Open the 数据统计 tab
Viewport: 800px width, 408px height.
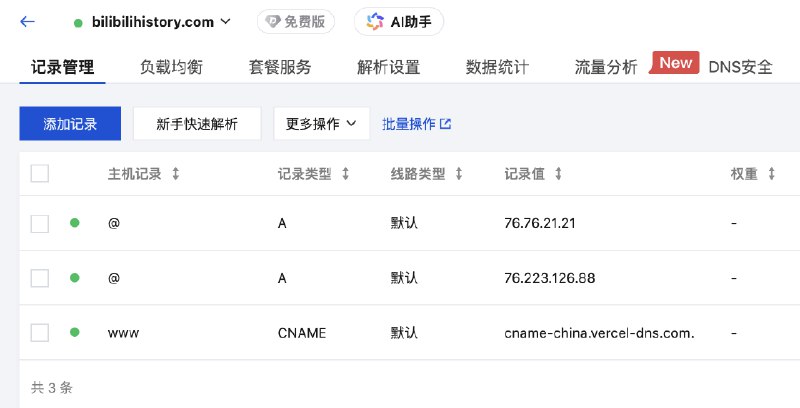tap(497, 67)
